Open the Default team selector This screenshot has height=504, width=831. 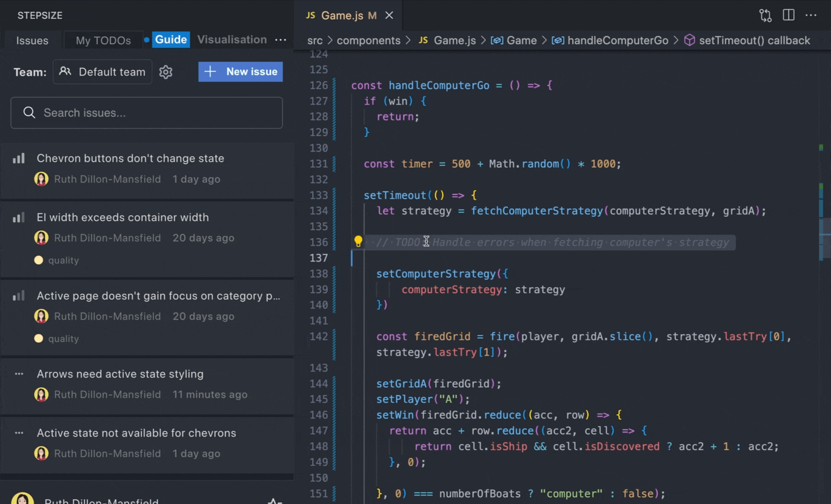(x=102, y=72)
